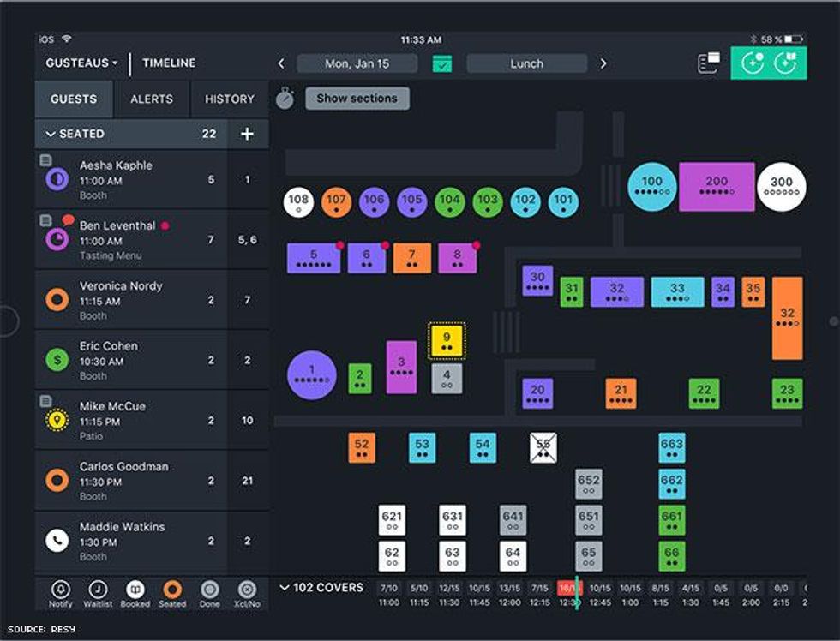Click the stopwatch timer icon
Screen dimensions: 840x641
[x=285, y=99]
